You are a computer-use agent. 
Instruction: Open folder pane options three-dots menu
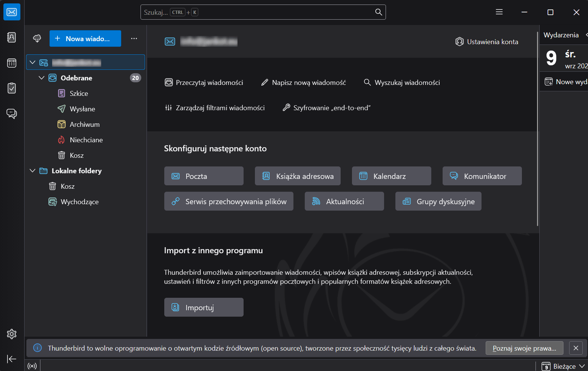pos(134,38)
